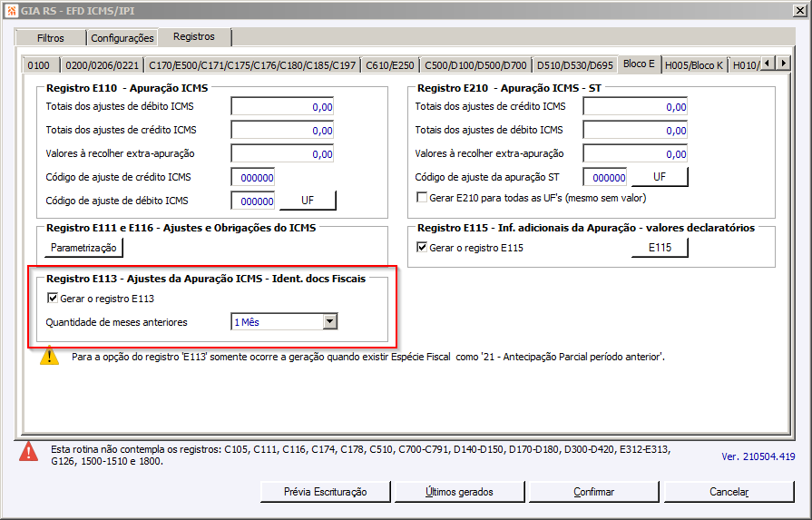Click the Parametrização button
Image resolution: width=812 pixels, height=520 pixels.
pos(83,248)
